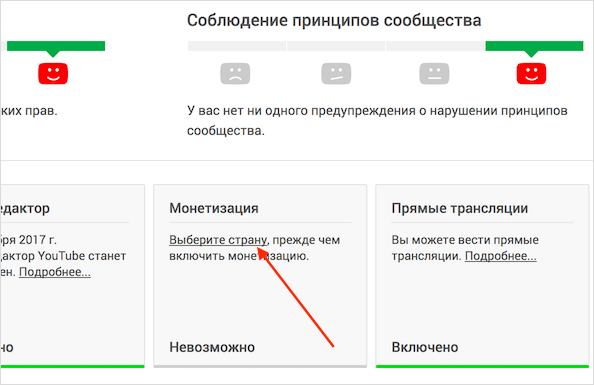Screen dimensions: 594x385
Task: Click the gray neutral face icon
Action: point(434,73)
